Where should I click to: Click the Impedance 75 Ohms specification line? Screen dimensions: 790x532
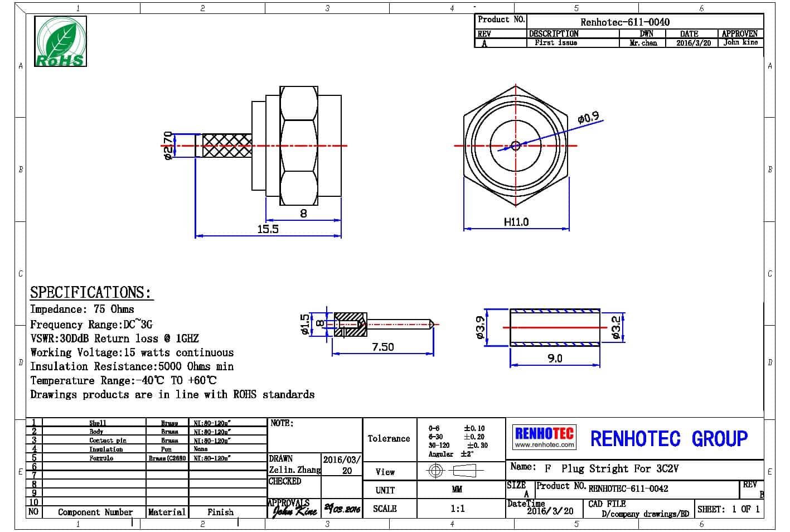tap(82, 309)
